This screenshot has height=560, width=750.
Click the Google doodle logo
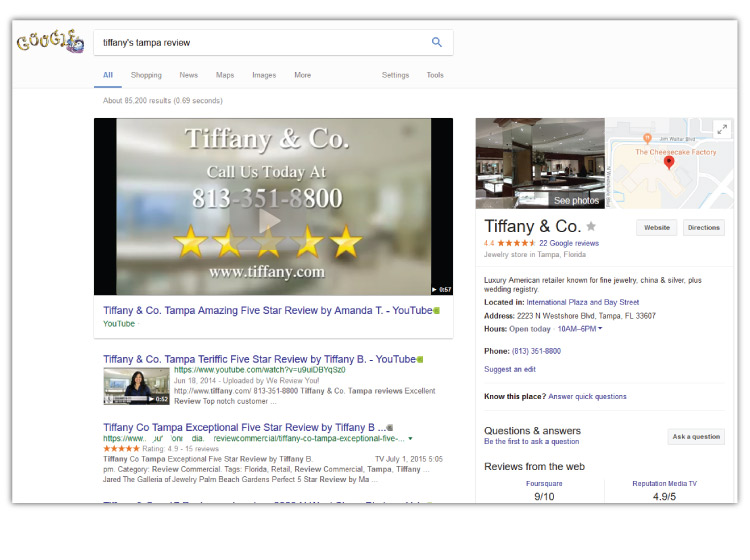point(50,41)
